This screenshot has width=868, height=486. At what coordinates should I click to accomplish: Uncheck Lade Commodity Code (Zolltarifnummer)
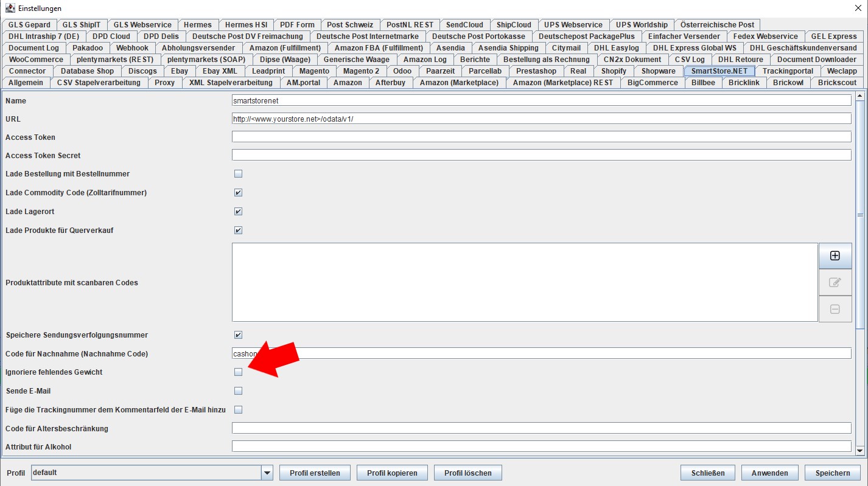239,193
